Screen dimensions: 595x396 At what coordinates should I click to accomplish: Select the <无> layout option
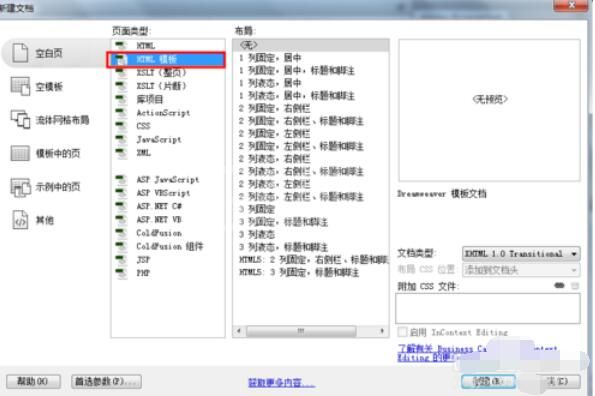pyautogui.click(x=311, y=45)
